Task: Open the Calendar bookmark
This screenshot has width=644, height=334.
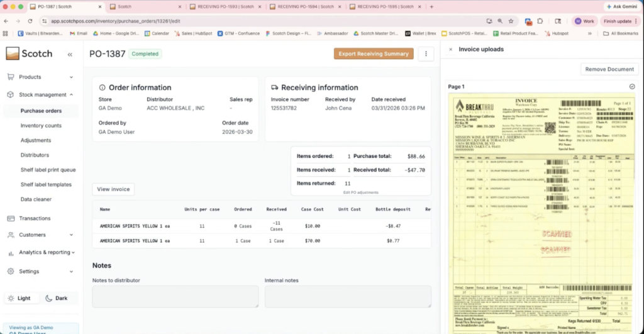Action: (157, 33)
